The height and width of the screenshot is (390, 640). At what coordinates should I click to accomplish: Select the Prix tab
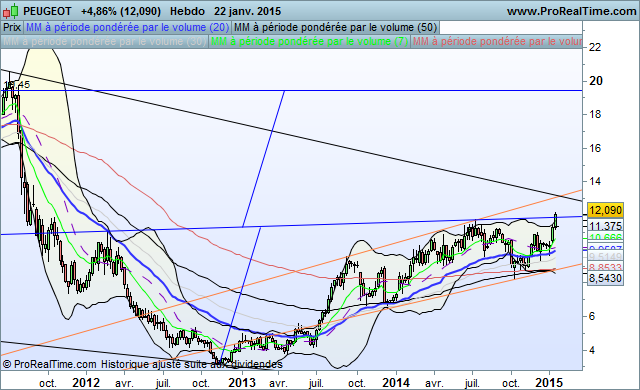[x=12, y=28]
